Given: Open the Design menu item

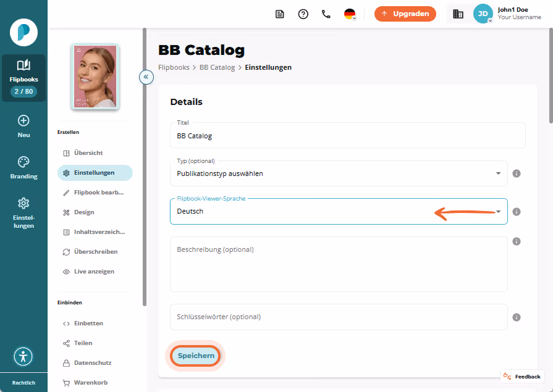Looking at the screenshot, I should [95, 212].
